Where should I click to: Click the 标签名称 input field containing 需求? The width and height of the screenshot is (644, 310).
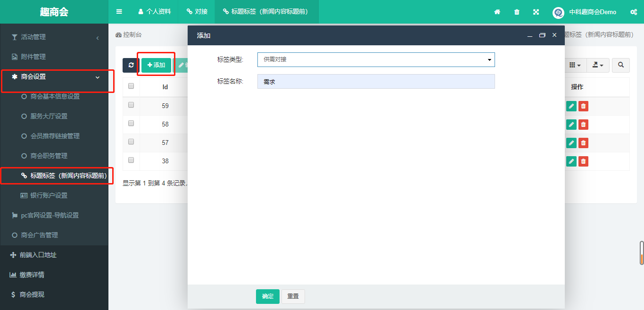point(376,82)
